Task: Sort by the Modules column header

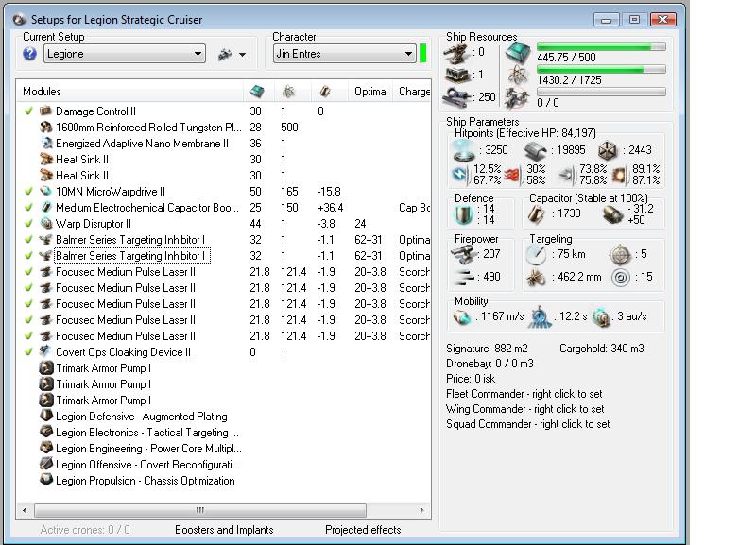Action: click(x=130, y=91)
